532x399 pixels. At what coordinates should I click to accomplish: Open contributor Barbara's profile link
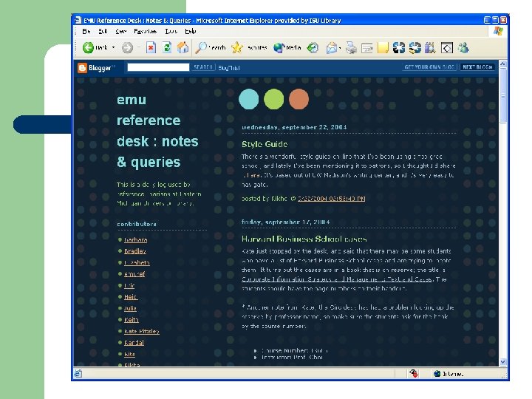tap(135, 239)
